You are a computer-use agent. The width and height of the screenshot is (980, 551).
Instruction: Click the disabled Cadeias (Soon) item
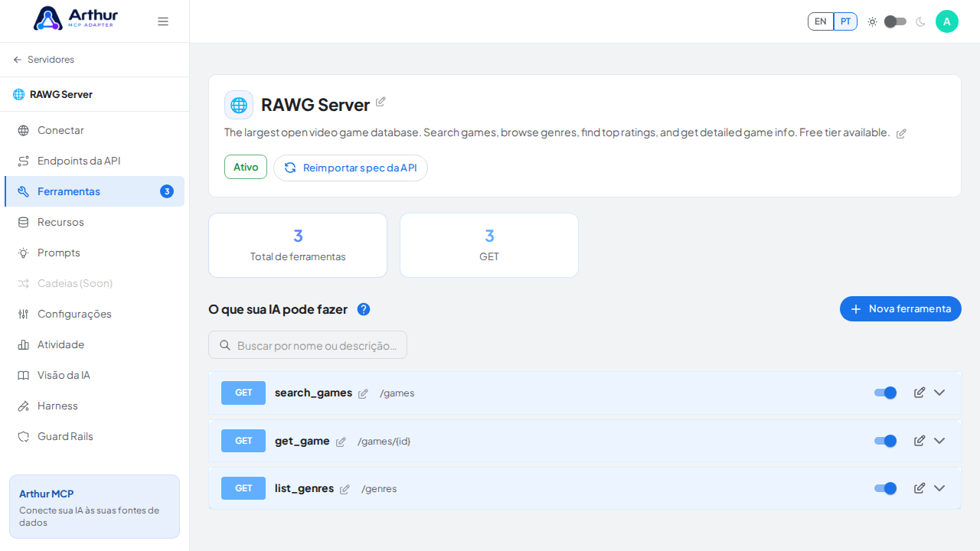point(94,283)
